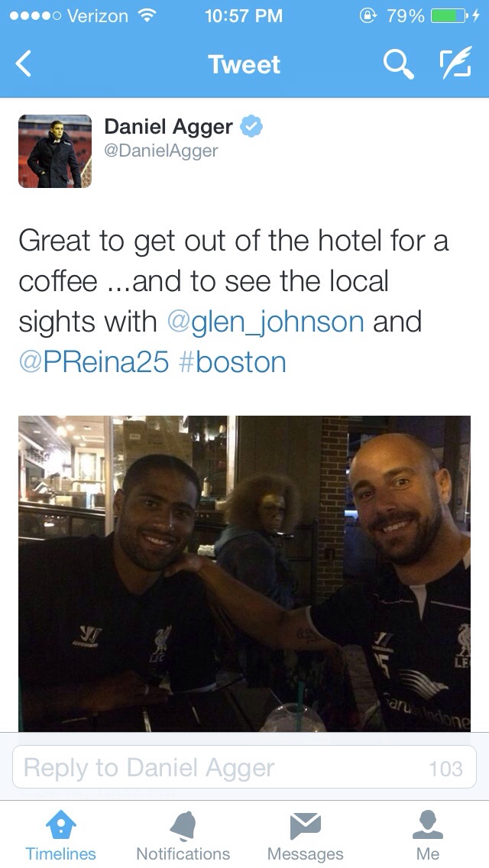Tap the #boston hashtag
Viewport: 489px width, 868px height.
232,363
